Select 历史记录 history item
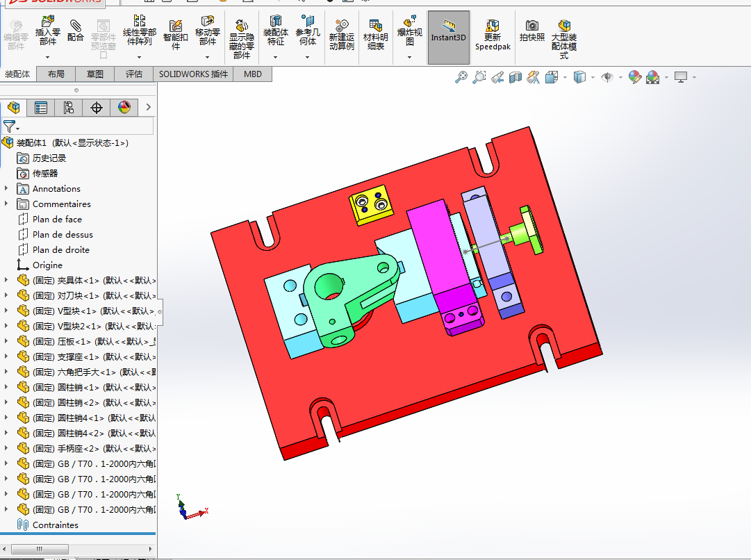Viewport: 751px width, 560px height. click(41, 158)
